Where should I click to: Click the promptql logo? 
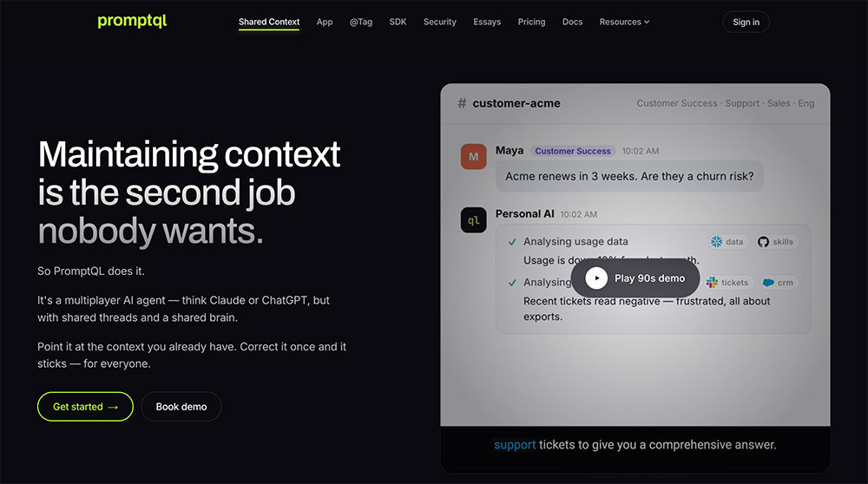coord(132,21)
